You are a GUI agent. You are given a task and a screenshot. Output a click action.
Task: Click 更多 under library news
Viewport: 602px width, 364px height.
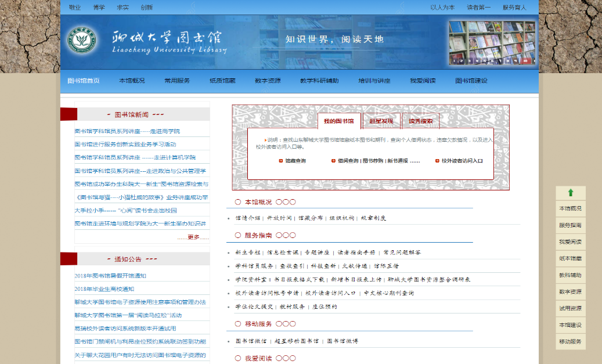193,237
